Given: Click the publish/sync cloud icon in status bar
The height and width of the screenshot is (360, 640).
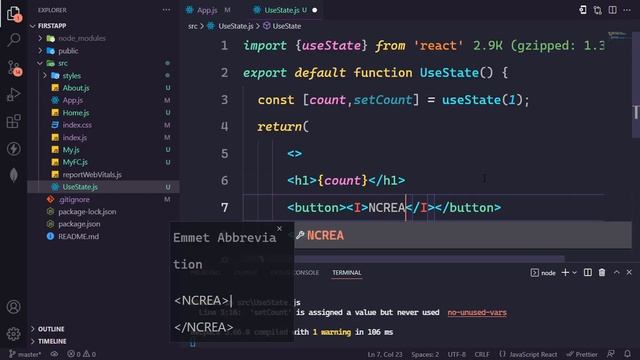Looking at the screenshot, I should point(54,354).
